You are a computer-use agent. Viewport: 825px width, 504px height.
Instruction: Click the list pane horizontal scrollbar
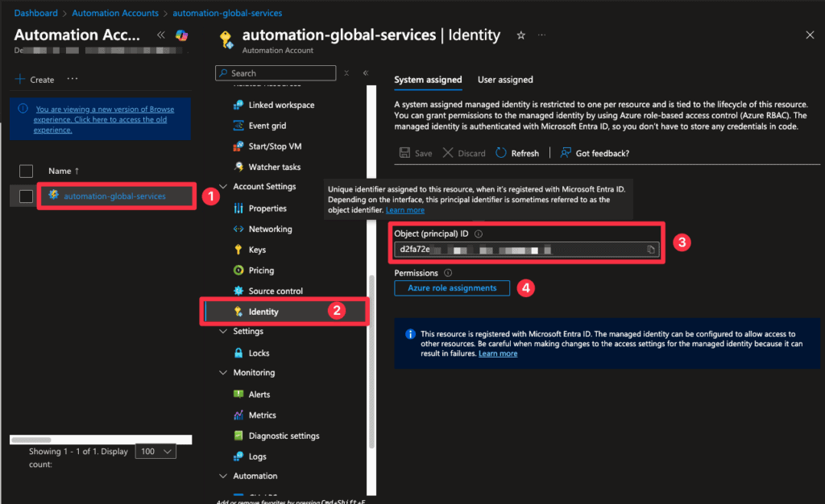pos(31,440)
